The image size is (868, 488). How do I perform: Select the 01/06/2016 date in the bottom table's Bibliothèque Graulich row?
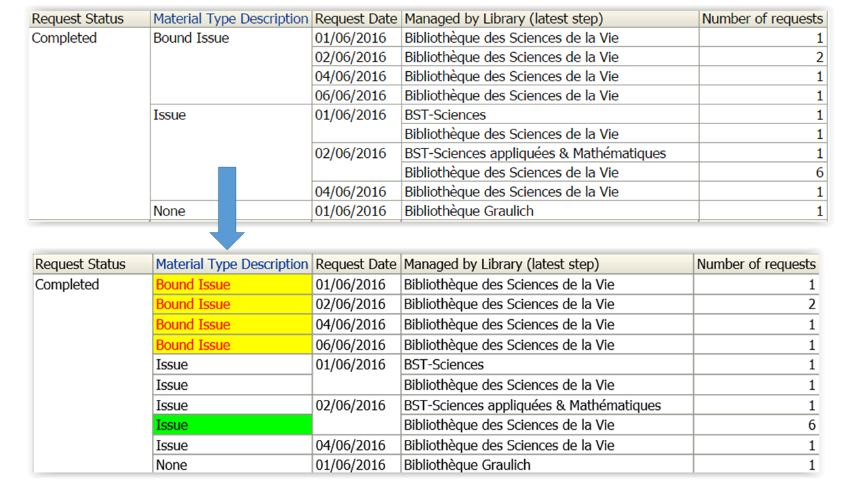(356, 465)
